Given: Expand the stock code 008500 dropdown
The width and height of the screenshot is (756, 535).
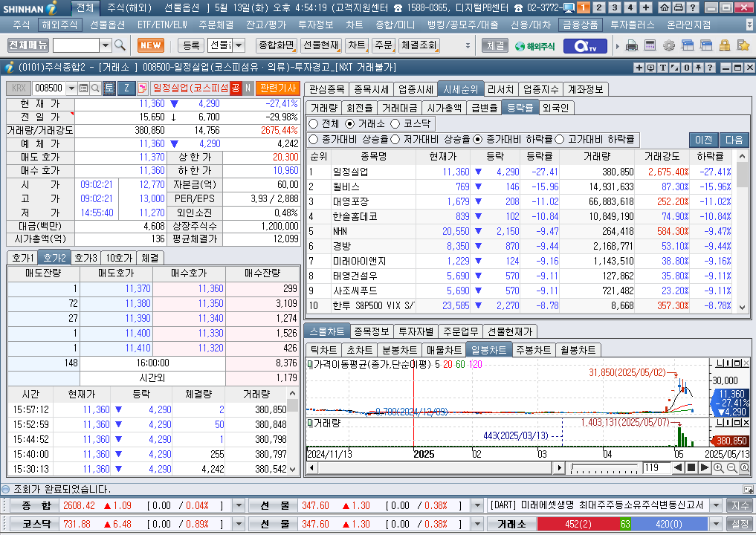Looking at the screenshot, I should (x=71, y=88).
